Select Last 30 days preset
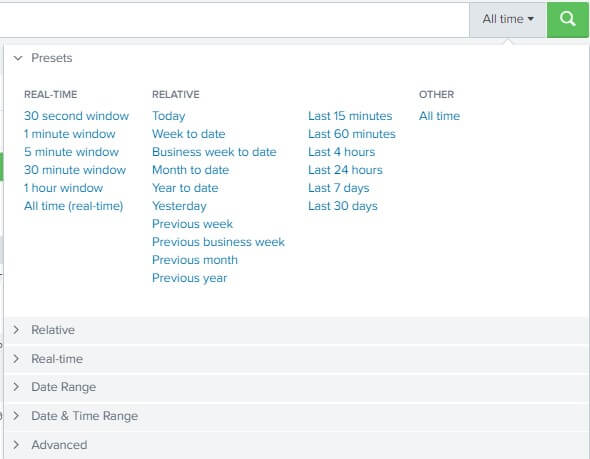590x459 pixels. 342,206
